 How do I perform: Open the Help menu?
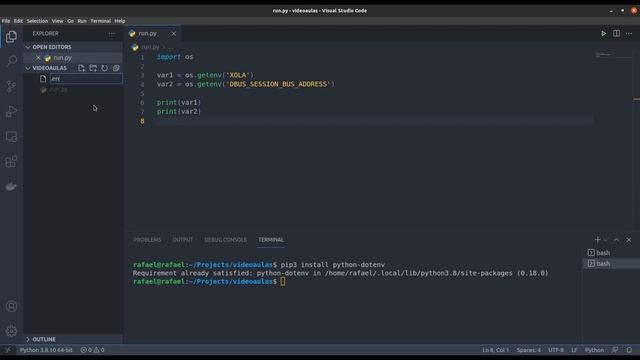120,21
